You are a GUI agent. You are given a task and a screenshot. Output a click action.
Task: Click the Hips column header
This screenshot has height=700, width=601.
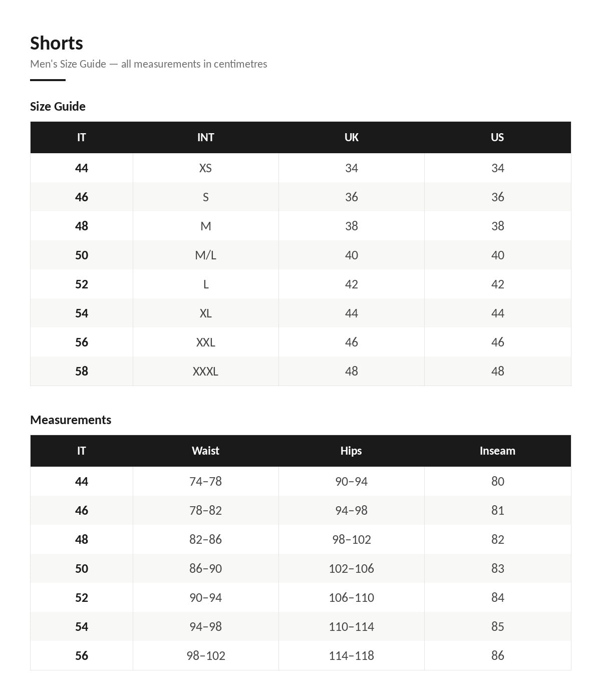click(351, 451)
